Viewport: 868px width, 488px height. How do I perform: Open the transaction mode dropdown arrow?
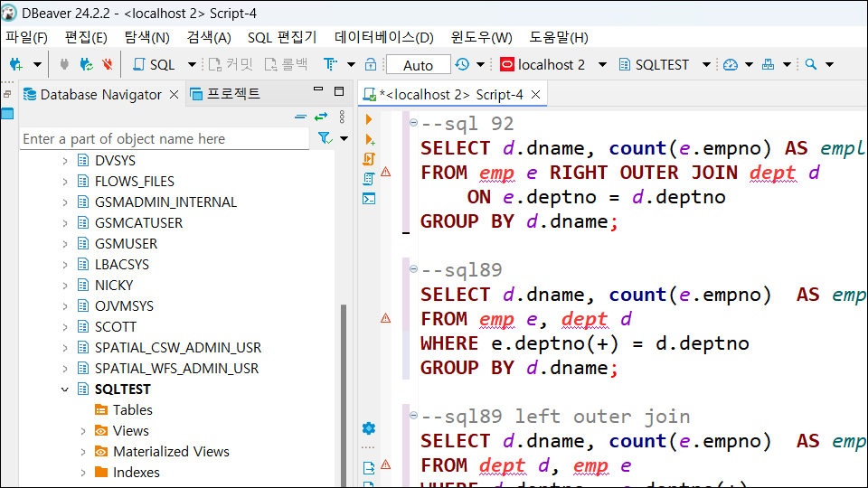(351, 65)
